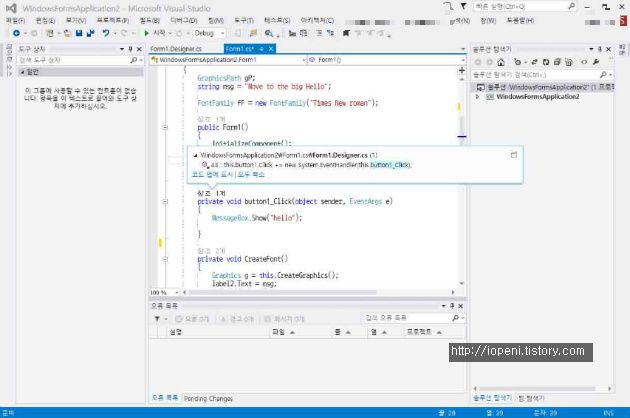630x418 pixels.
Task: Click the editor vertical scroll down arrow
Action: point(462,283)
